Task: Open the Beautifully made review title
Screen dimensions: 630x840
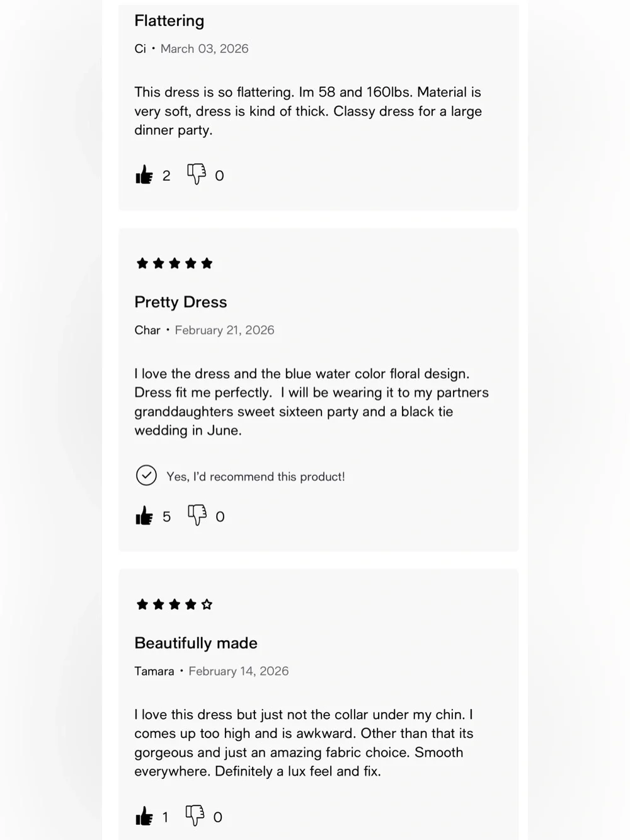Action: tap(196, 643)
